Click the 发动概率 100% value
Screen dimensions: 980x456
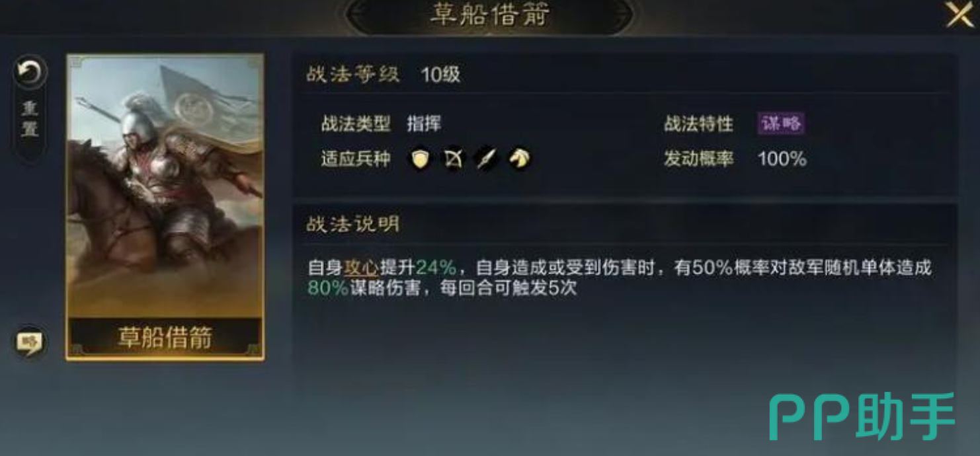coord(782,159)
